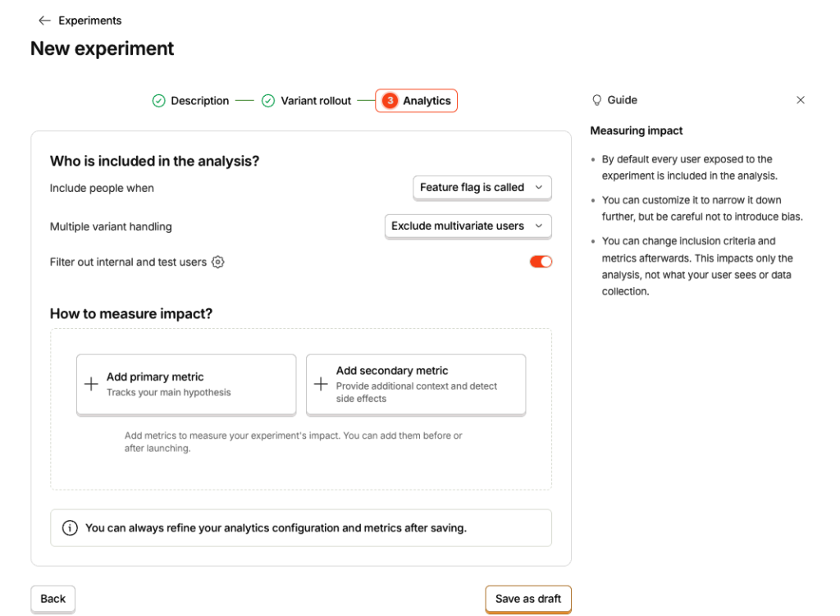Open the Experiments breadcrumb link
This screenshot has height=616, width=840.
point(90,21)
